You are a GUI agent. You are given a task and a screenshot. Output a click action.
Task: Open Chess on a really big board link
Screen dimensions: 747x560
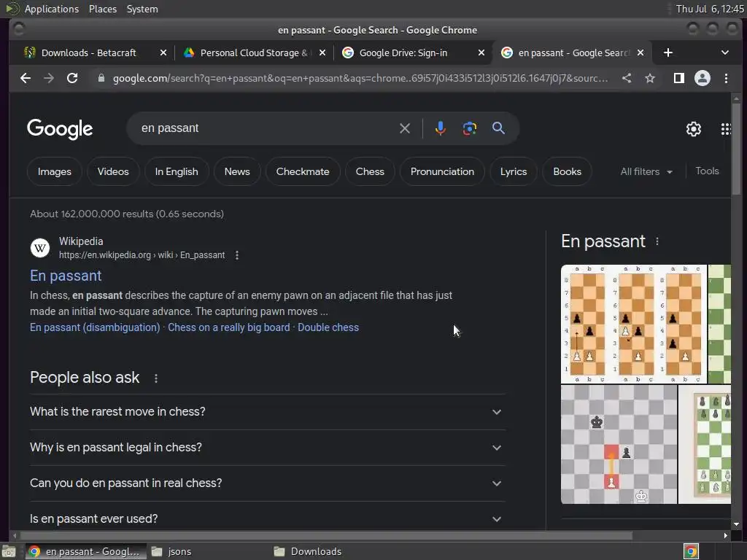pyautogui.click(x=228, y=327)
